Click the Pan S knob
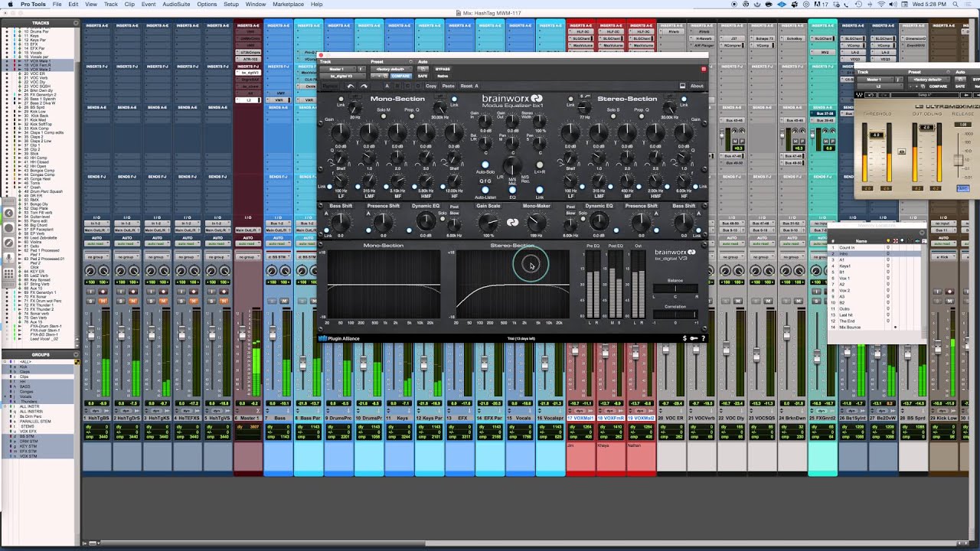 coord(540,143)
